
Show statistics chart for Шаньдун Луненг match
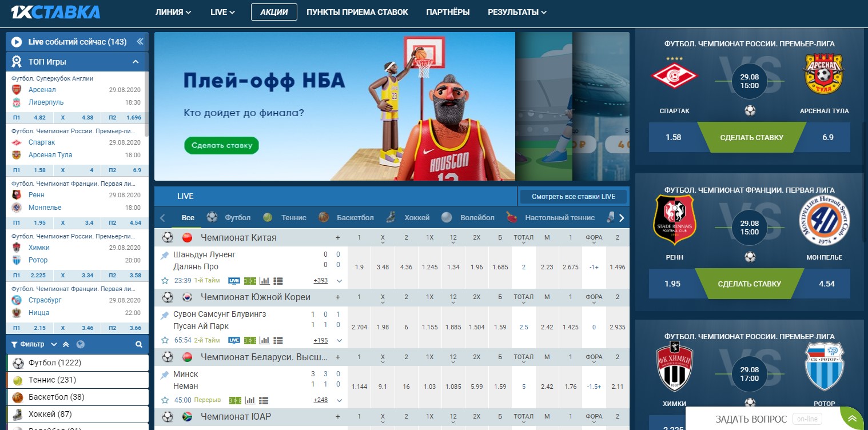point(264,281)
